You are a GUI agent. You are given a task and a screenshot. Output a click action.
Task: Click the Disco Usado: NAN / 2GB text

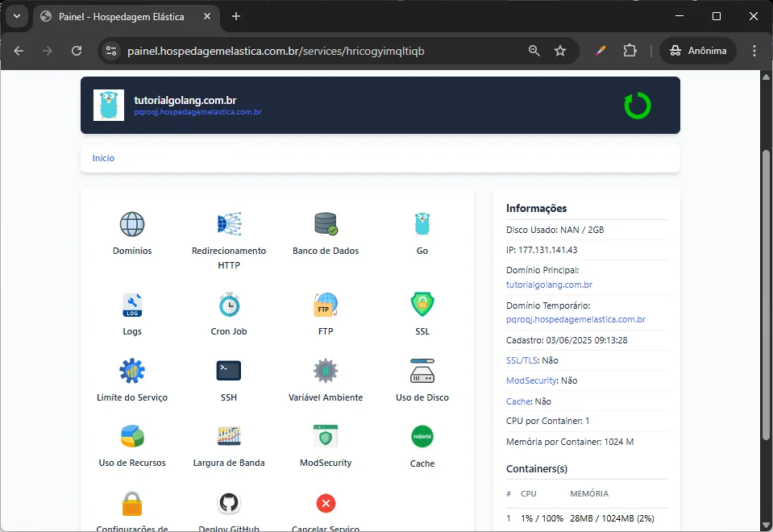point(555,230)
